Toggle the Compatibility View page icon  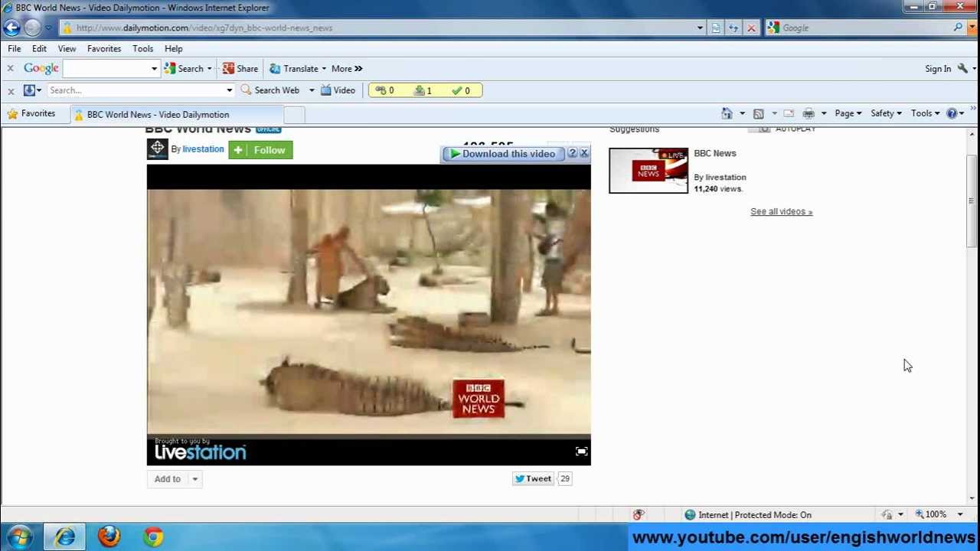point(716,28)
